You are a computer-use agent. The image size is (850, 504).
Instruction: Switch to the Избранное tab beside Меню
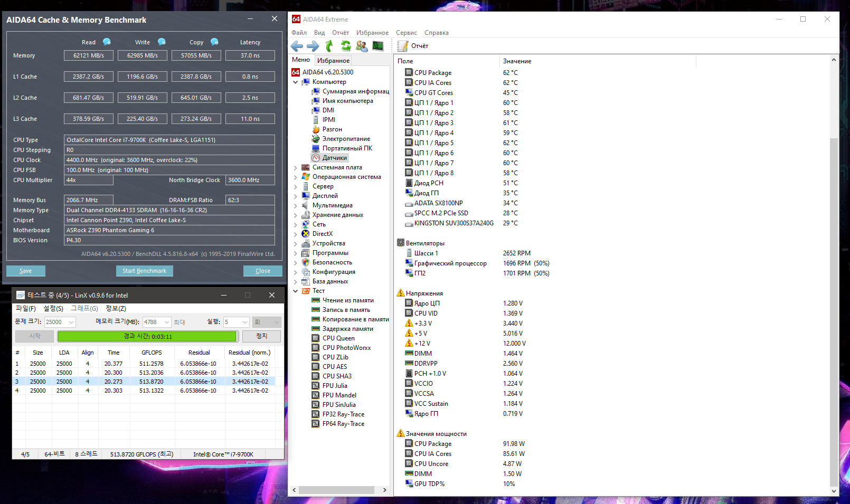(x=333, y=61)
